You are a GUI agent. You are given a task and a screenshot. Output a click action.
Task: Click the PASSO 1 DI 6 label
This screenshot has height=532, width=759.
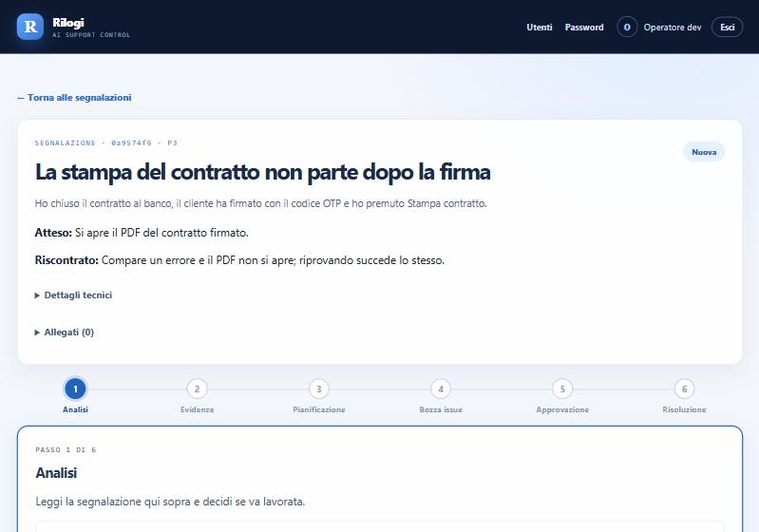pos(66,449)
